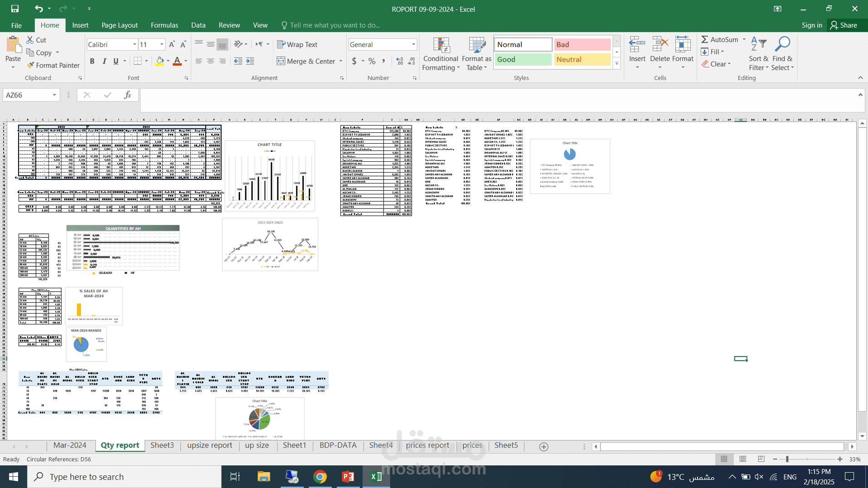Screen dimensions: 868x488
Task: Open the font name dropdown showing Calibri
Action: [134, 44]
